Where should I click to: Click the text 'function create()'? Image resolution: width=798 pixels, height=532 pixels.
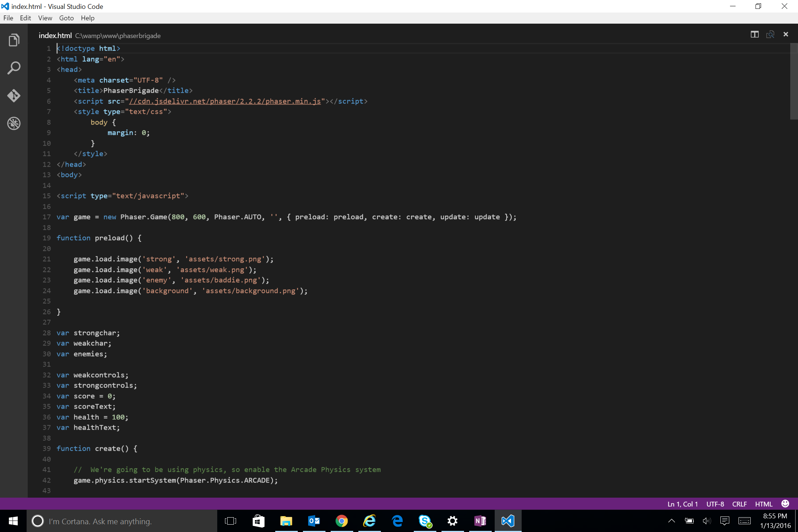pyautogui.click(x=93, y=449)
